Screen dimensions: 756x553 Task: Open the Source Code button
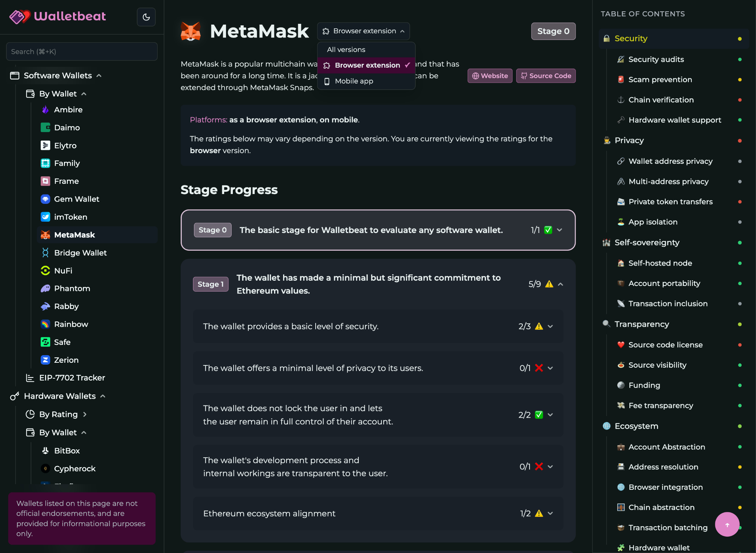coord(546,76)
